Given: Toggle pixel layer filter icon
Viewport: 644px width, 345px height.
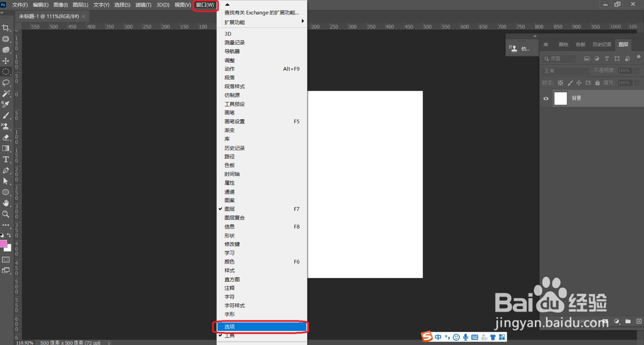Looking at the screenshot, I should coord(587,58).
